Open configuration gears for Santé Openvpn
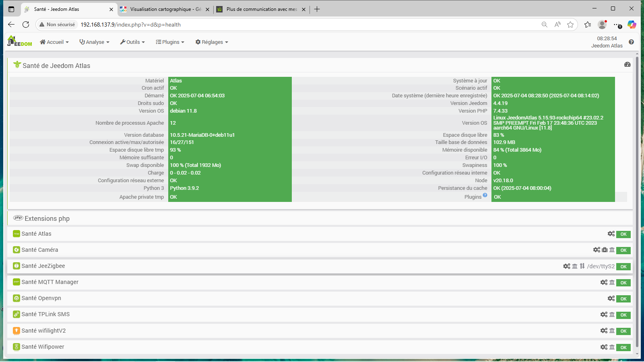The width and height of the screenshot is (644, 362). coord(611,298)
